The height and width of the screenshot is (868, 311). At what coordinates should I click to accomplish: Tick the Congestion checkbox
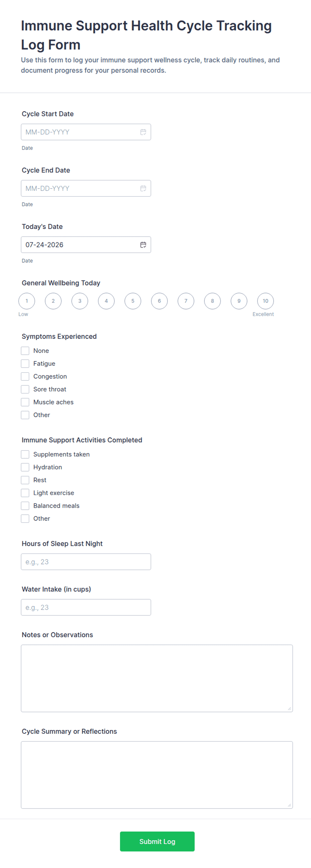pos(25,376)
